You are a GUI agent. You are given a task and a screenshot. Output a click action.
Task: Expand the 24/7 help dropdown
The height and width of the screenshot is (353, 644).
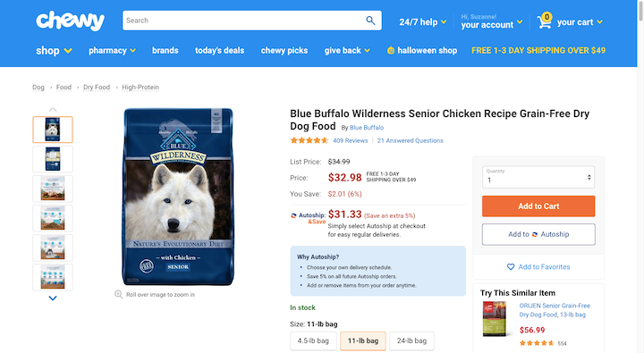click(422, 22)
